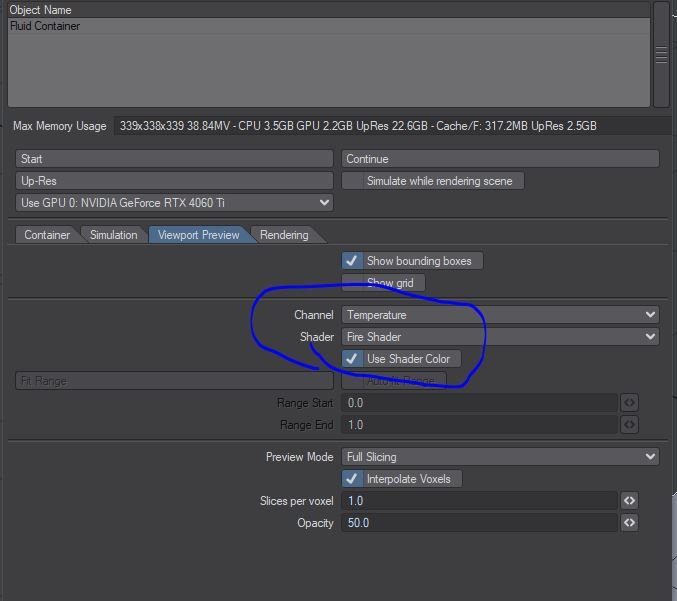677x601 pixels.
Task: Click the Object Name column header
Action: point(329,9)
